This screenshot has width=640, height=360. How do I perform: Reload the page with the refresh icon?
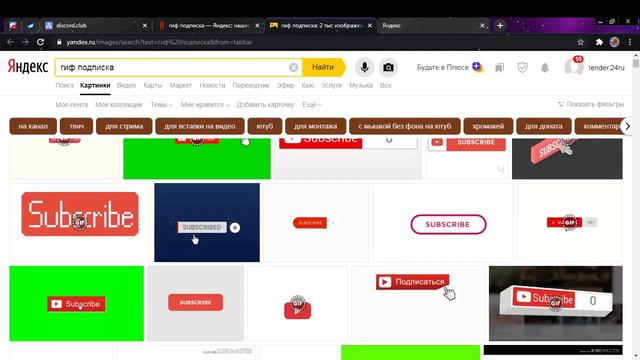coord(40,42)
